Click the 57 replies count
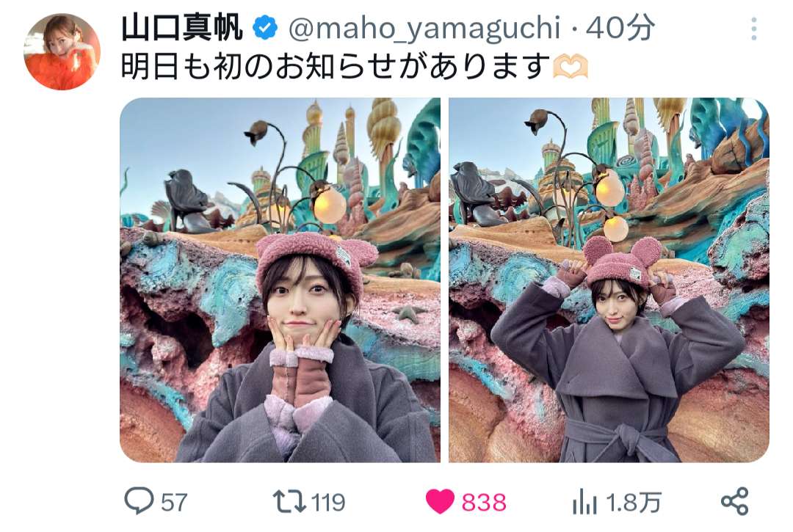793x532 pixels. [174, 503]
